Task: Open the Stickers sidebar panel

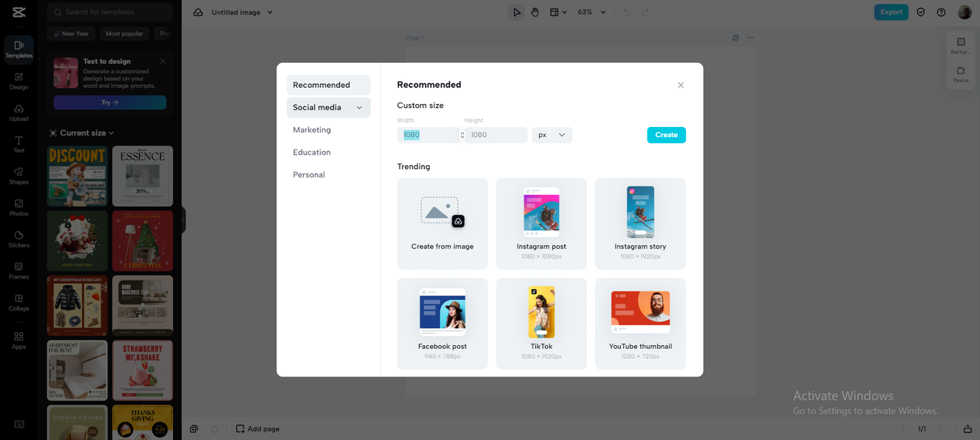Action: pyautogui.click(x=19, y=239)
